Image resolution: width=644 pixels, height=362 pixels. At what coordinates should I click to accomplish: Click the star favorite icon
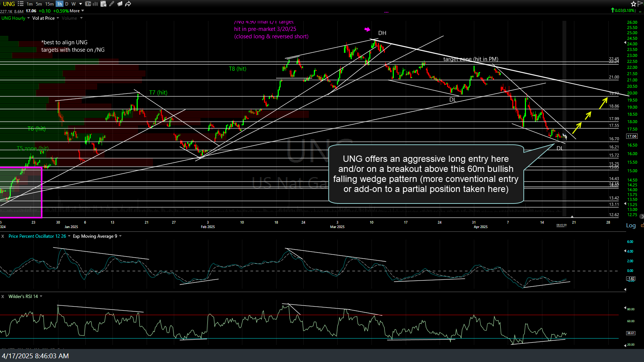tap(634, 4)
